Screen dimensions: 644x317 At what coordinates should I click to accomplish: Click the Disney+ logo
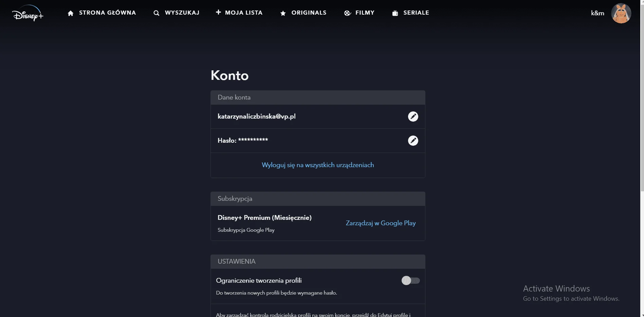point(28,13)
